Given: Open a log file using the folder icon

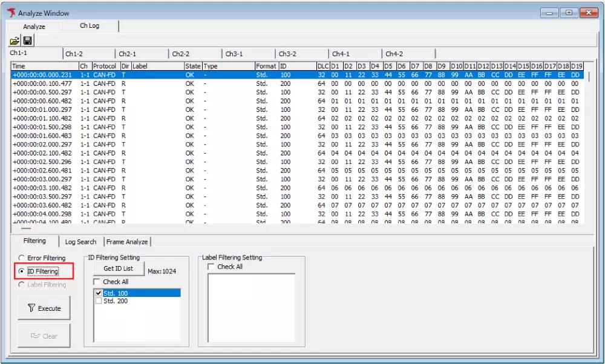Looking at the screenshot, I should point(15,41).
